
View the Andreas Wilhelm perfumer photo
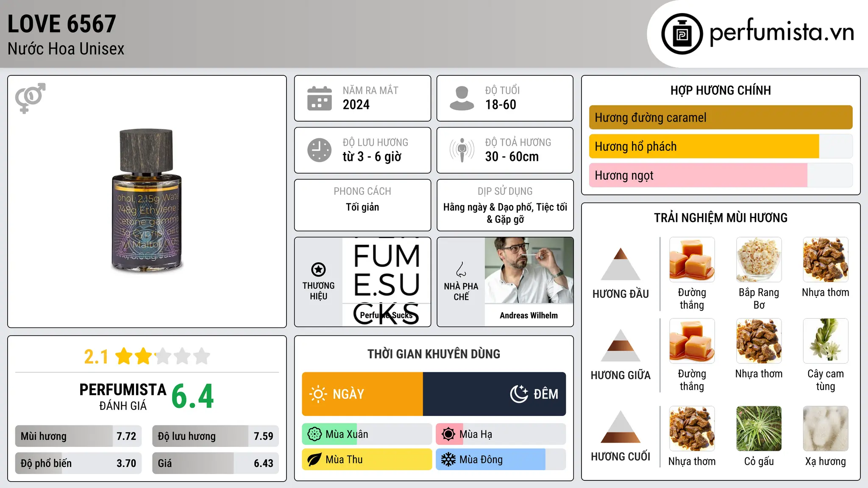point(529,270)
